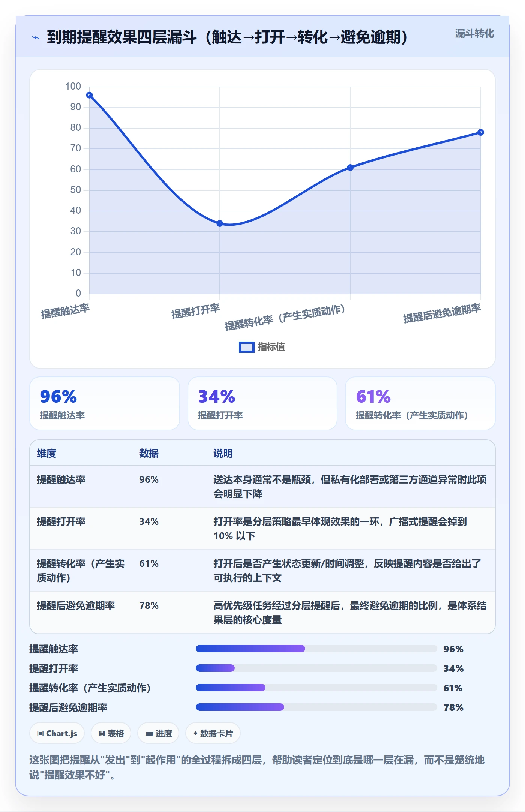Click the 进度 tag chip

click(158, 733)
